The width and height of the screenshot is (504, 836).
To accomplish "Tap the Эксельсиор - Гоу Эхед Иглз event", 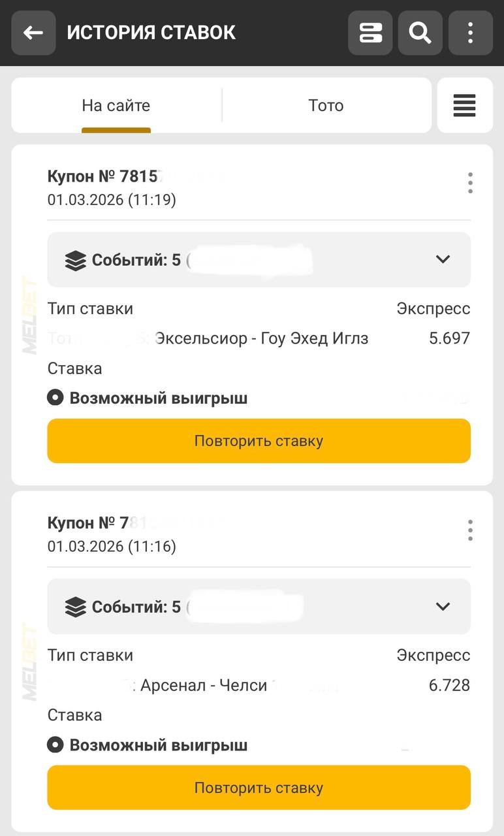I will tap(261, 339).
